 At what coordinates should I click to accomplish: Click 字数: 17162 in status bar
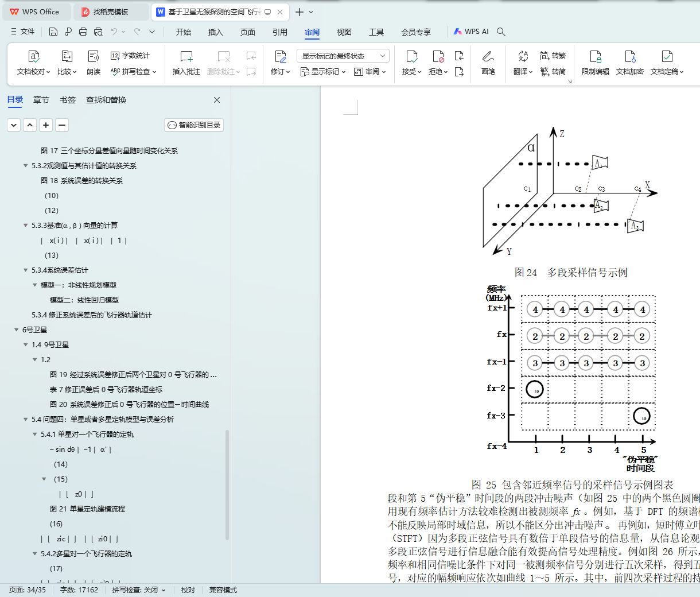(79, 590)
